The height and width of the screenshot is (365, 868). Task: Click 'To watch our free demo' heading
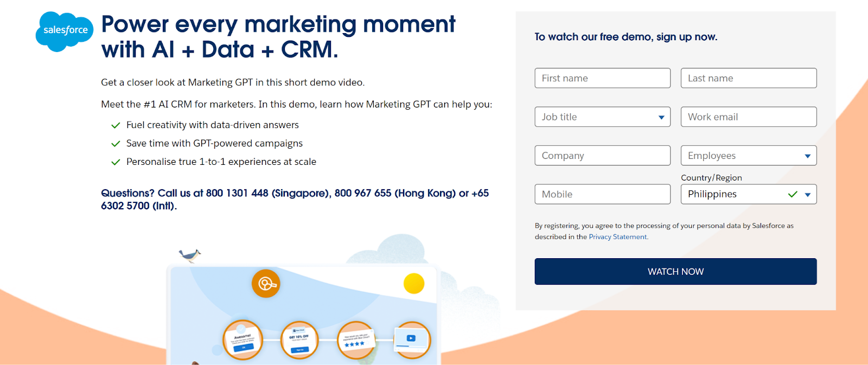coord(626,37)
